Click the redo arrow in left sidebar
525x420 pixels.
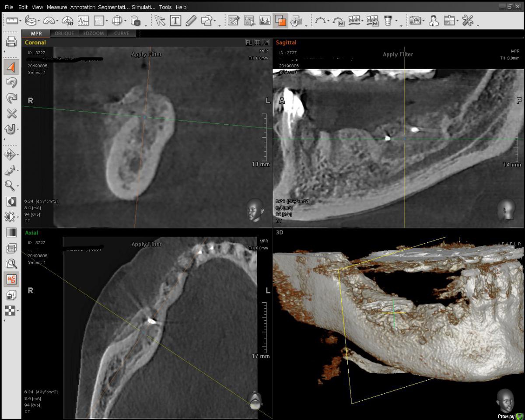coord(11,98)
